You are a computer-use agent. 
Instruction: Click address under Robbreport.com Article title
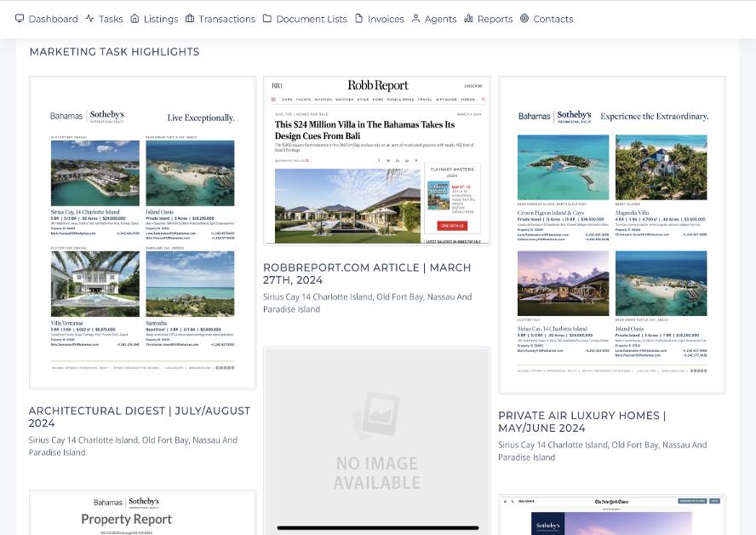(x=368, y=303)
